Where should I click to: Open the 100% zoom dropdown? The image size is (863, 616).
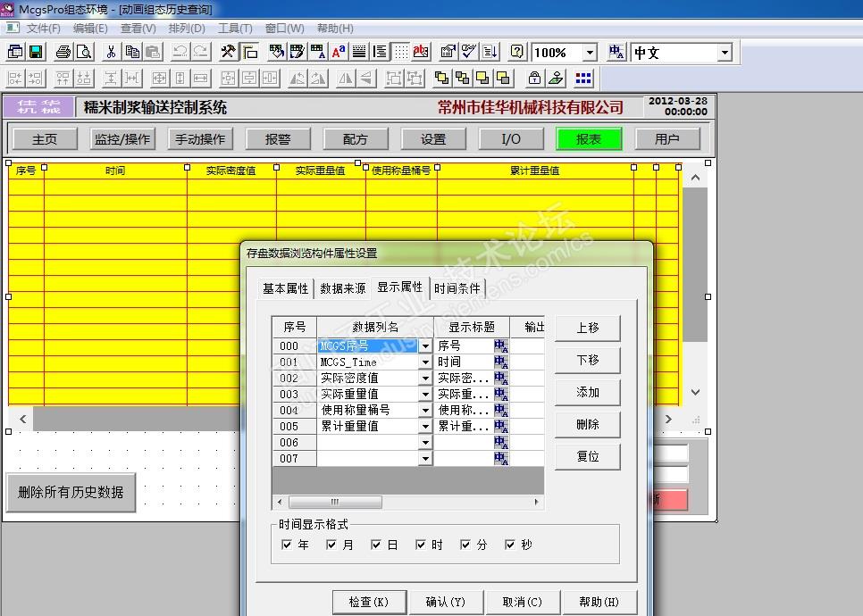(x=590, y=53)
